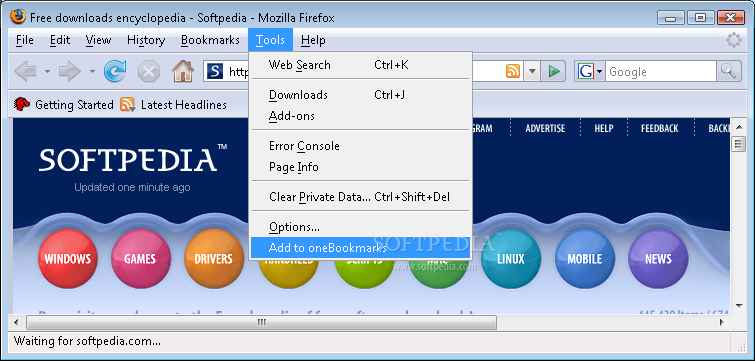Close the open Tools menu
This screenshot has width=755, height=361.
(270, 40)
